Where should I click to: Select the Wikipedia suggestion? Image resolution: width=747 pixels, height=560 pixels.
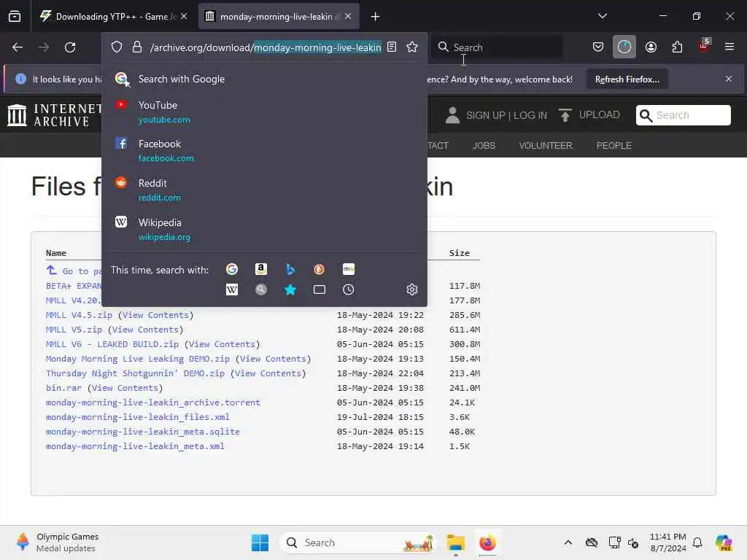264,230
